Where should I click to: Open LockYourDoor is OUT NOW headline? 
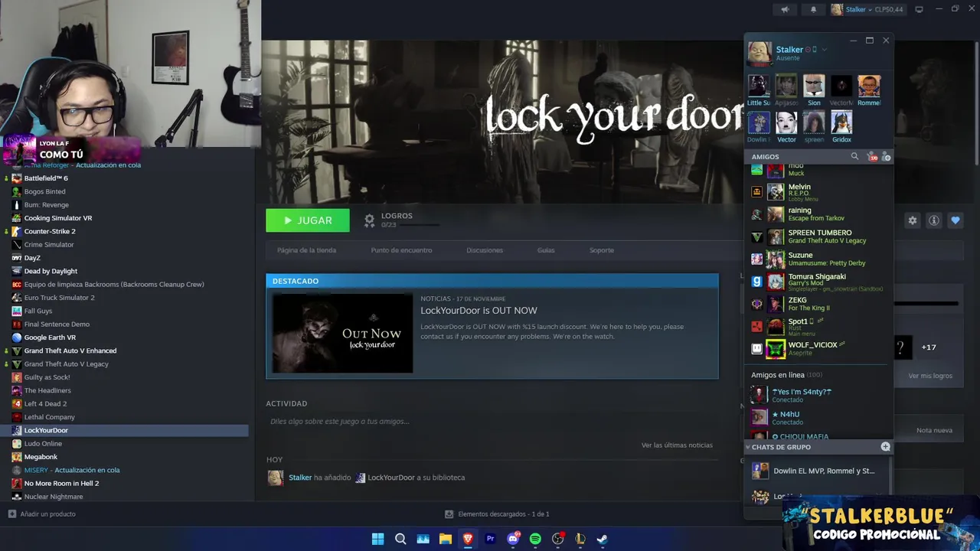pyautogui.click(x=479, y=311)
